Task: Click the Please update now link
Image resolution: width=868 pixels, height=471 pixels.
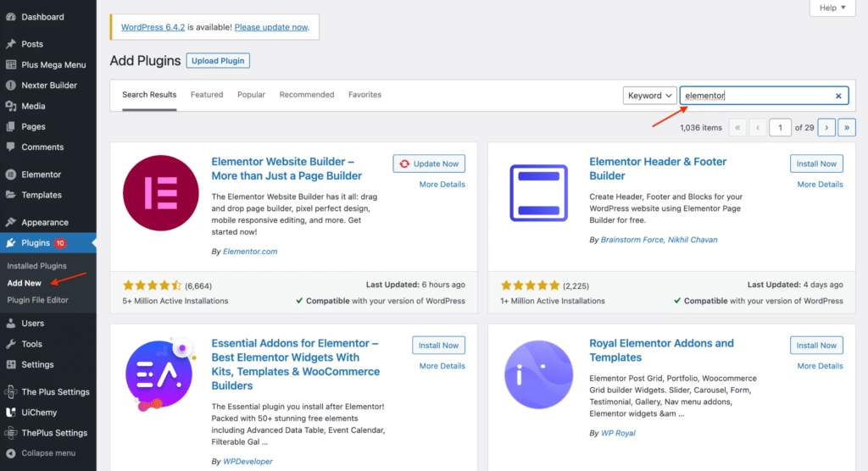Action: click(270, 27)
